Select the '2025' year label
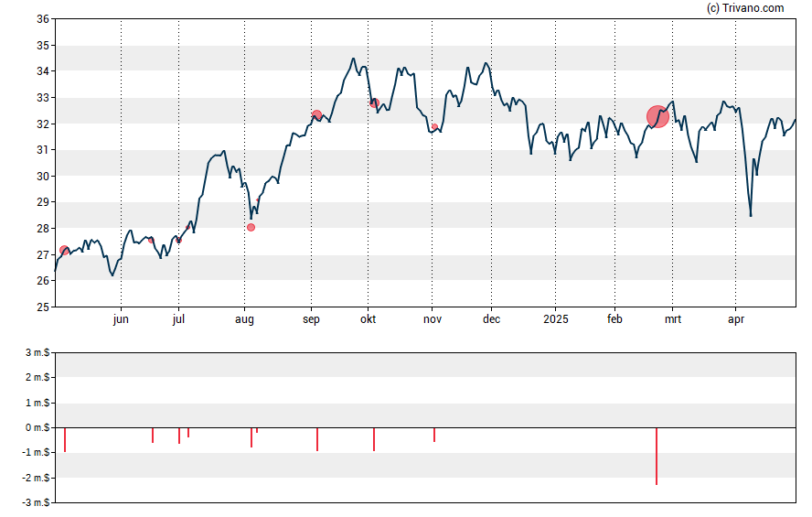812x517 pixels. pyautogui.click(x=556, y=319)
